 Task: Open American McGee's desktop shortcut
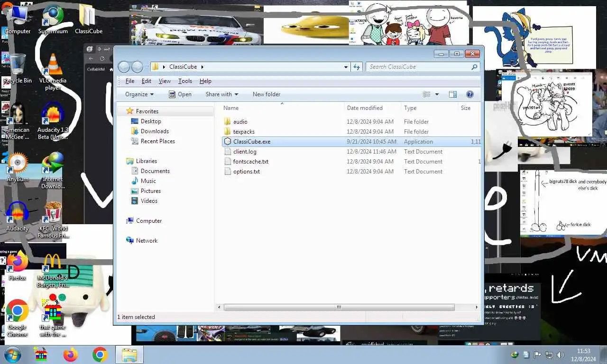point(18,121)
